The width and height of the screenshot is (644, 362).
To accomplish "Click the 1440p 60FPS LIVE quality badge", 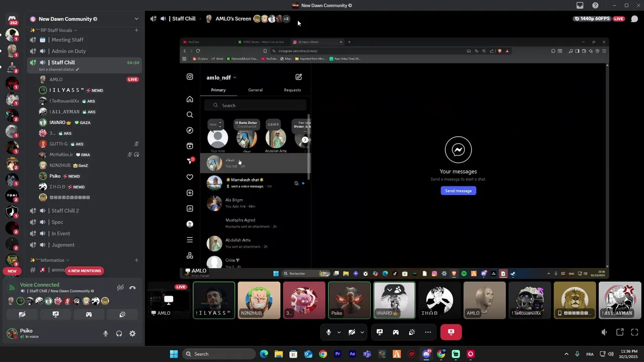I will (599, 19).
